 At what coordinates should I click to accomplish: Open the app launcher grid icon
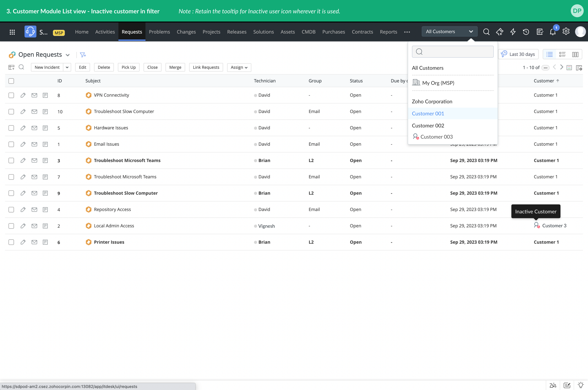(12, 32)
